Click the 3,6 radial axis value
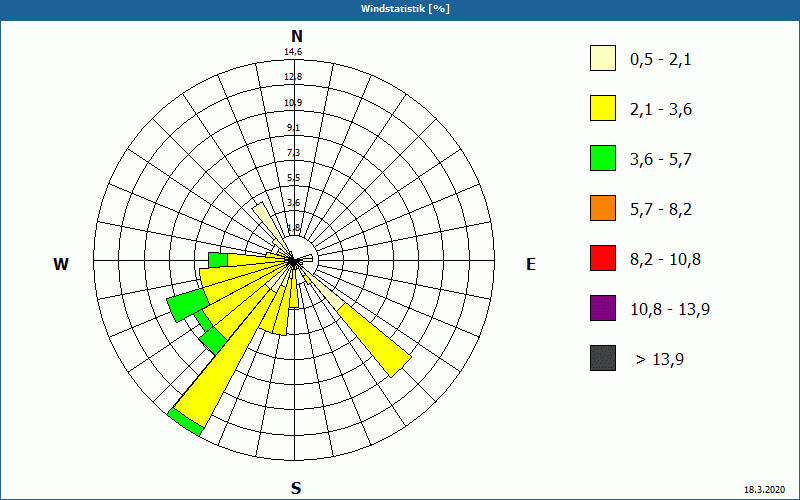The height and width of the screenshot is (500, 800). (x=293, y=203)
